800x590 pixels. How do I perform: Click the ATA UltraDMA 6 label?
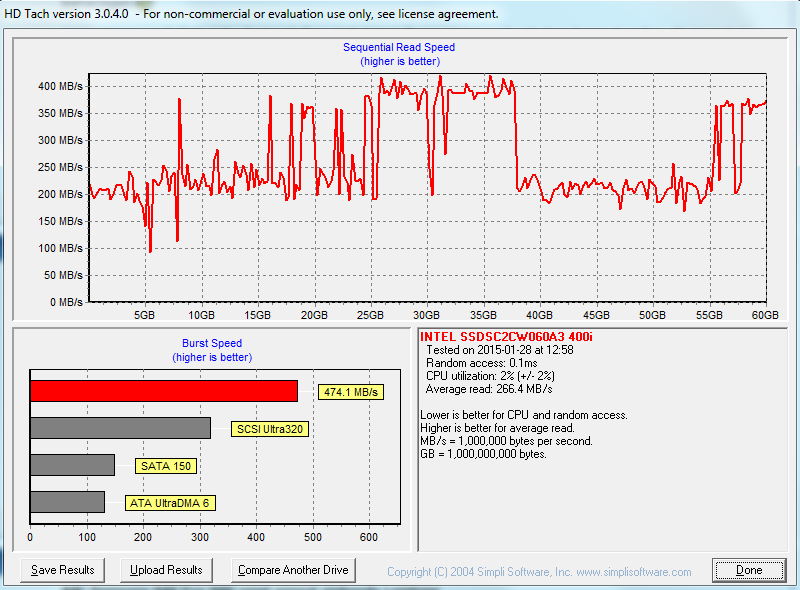[170, 503]
